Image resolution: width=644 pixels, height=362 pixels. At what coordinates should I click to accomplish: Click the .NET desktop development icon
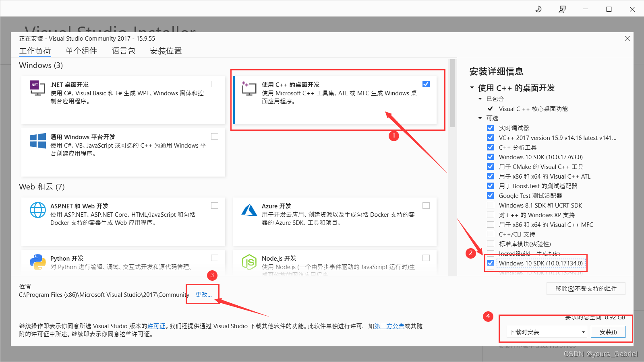pyautogui.click(x=37, y=88)
